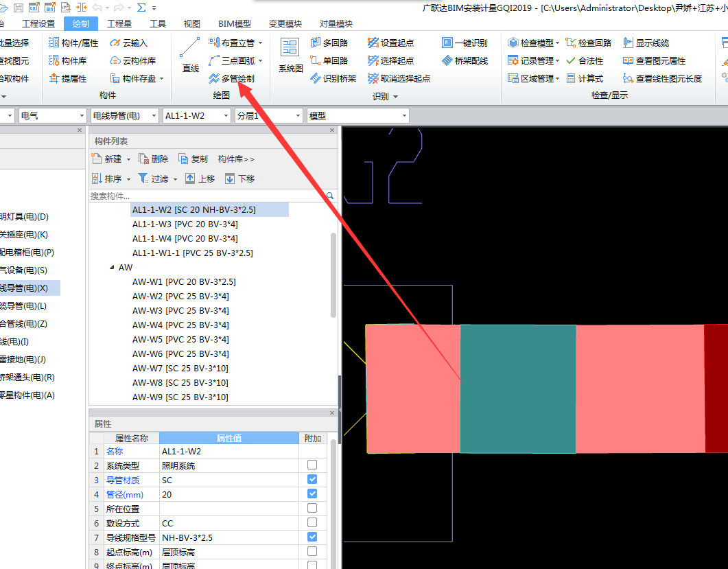Click component list vertical scrollbar
The height and width of the screenshot is (569, 728).
click(333, 275)
